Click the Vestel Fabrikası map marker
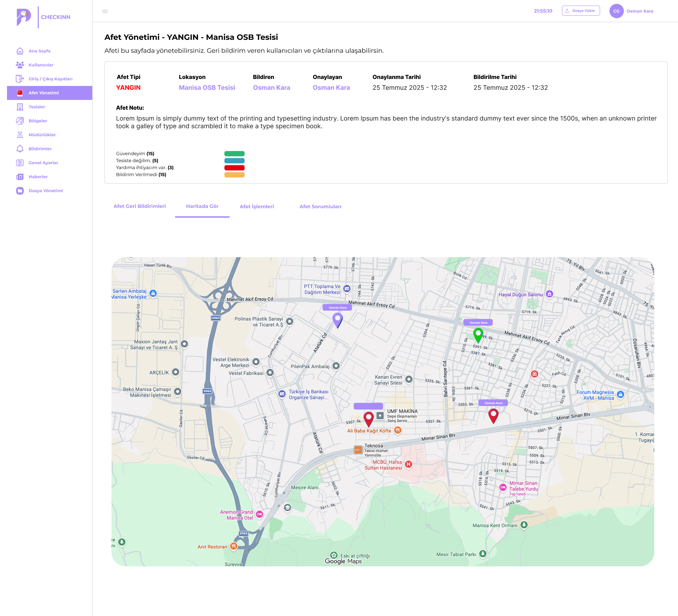678x616 pixels. 270,373
